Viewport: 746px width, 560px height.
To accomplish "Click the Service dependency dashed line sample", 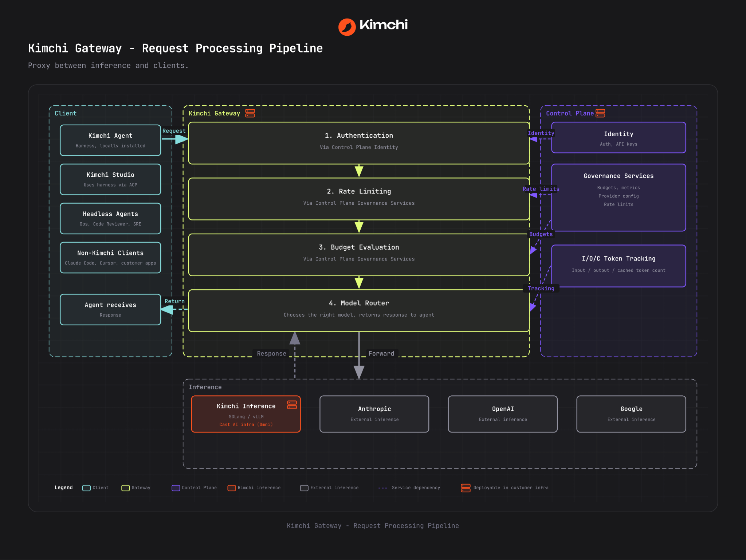I will click(382, 488).
